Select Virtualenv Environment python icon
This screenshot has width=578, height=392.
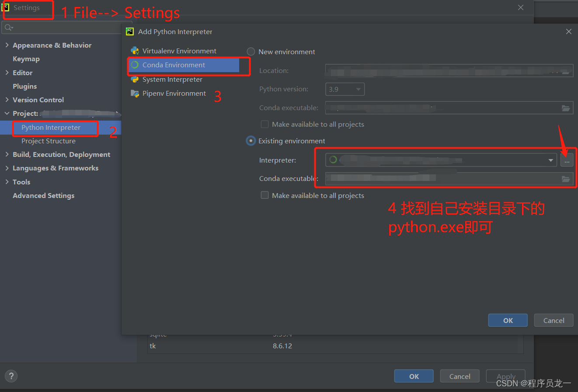[135, 51]
